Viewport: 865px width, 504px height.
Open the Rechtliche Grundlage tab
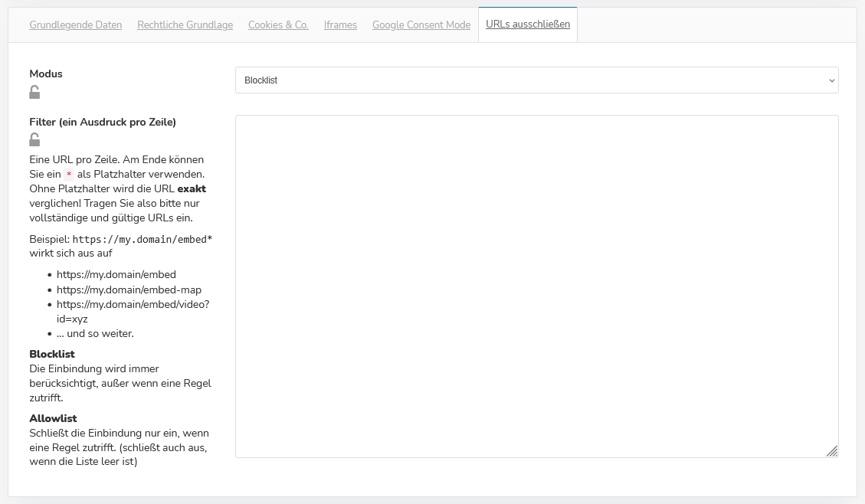coord(185,25)
